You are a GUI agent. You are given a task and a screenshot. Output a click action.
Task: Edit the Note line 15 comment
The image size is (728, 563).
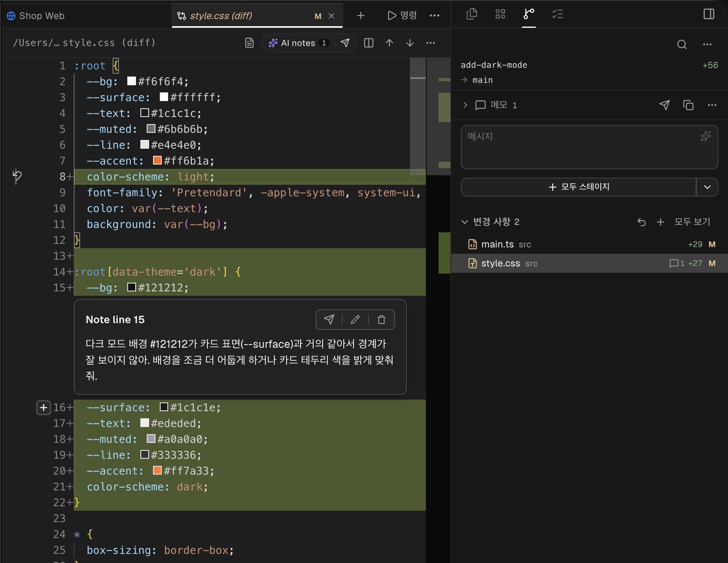pos(355,320)
